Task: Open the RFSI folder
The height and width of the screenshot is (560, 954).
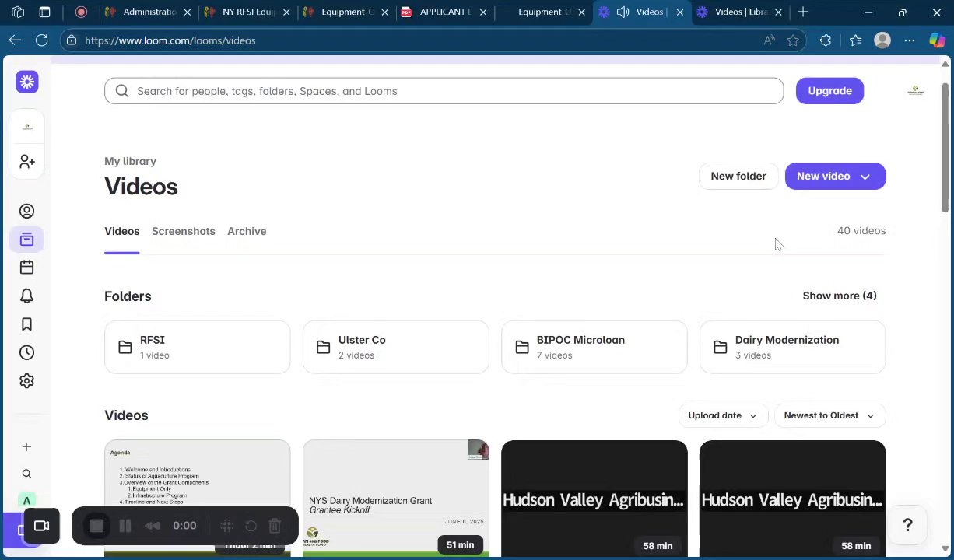Action: [x=198, y=348]
